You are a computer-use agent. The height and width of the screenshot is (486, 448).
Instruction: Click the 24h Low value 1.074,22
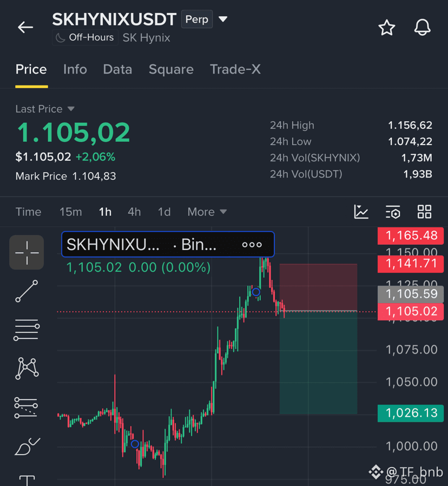410,141
